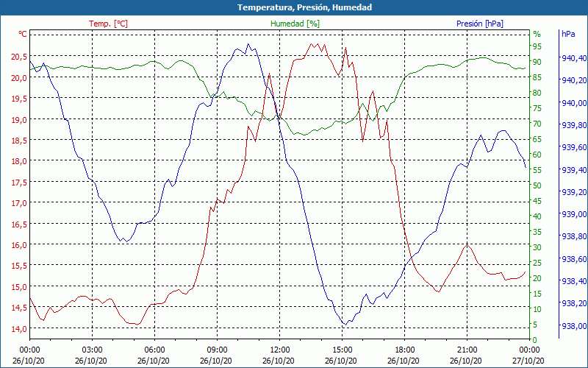
Task: Click the '17,0' temperature axis value
Action: [x=19, y=203]
